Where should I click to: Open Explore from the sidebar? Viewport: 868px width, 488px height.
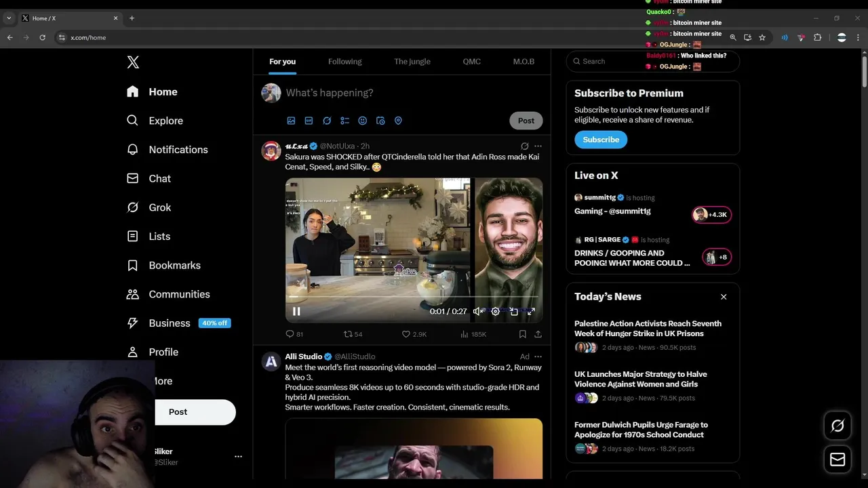click(x=155, y=121)
